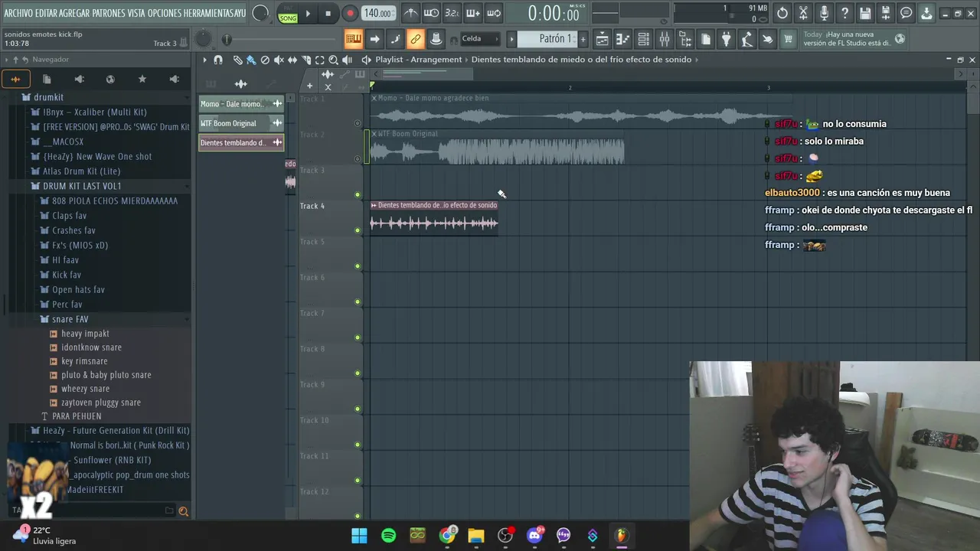Mute Track 5 using its green dot
The width and height of the screenshot is (980, 551).
[358, 266]
